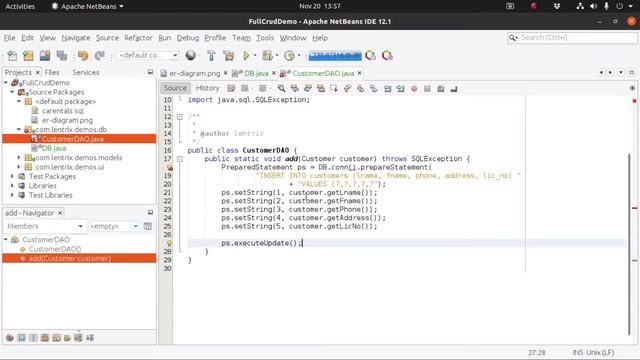Select CustomerDAO() constructor in Navigator
This screenshot has width=640, height=360.
pyautogui.click(x=55, y=249)
